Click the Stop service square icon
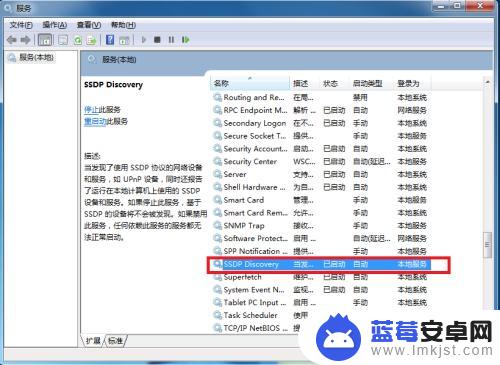This screenshot has width=500, height=365. click(157, 40)
